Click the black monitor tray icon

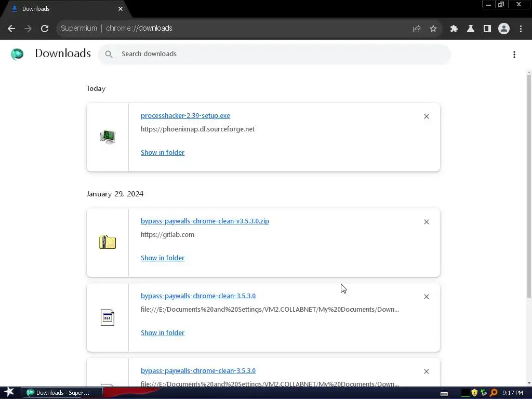pos(465,393)
